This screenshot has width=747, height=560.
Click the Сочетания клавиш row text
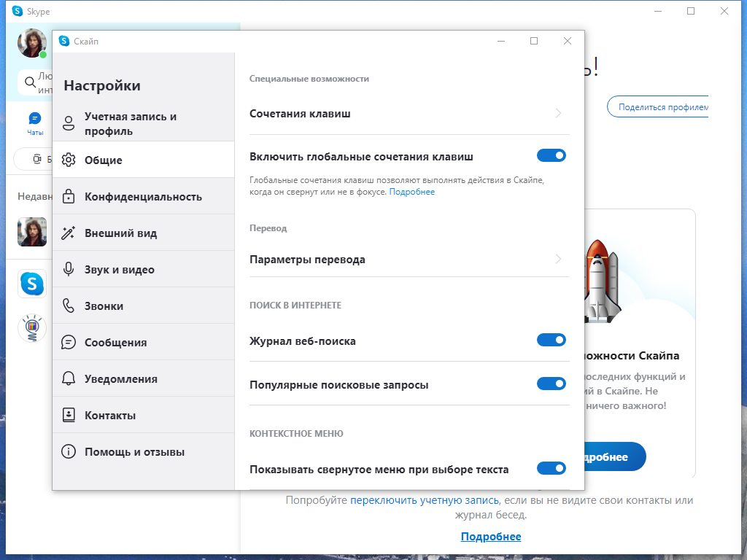(x=300, y=114)
